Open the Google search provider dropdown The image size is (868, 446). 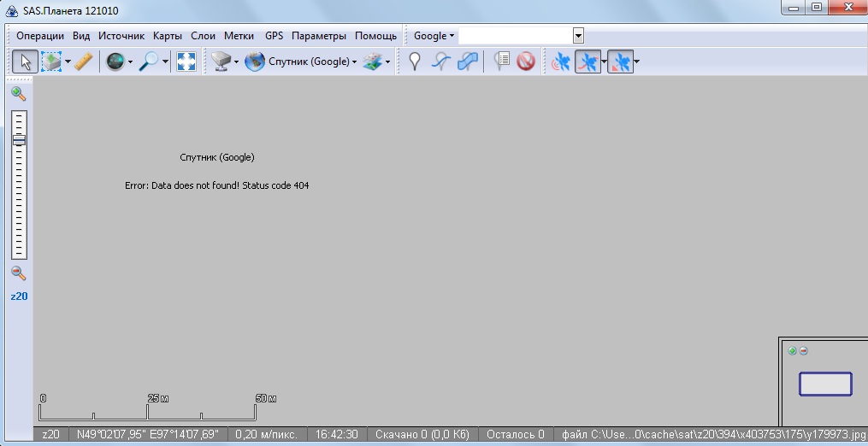point(434,36)
